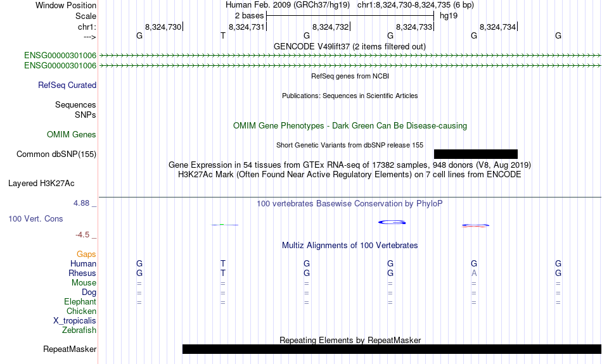
Task: Click the black dbSNP variant item
Action: 476,154
